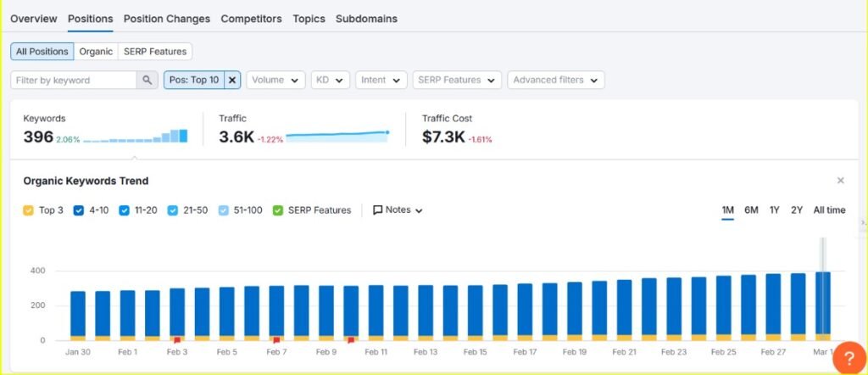Toggle the 4-10 positions checkbox
The width and height of the screenshot is (868, 375).
[x=79, y=210]
